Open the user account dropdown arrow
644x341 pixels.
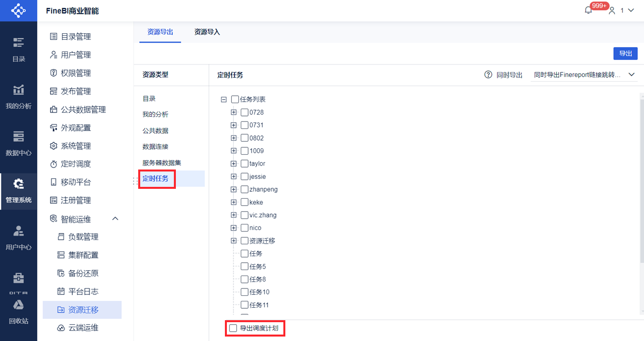(631, 10)
